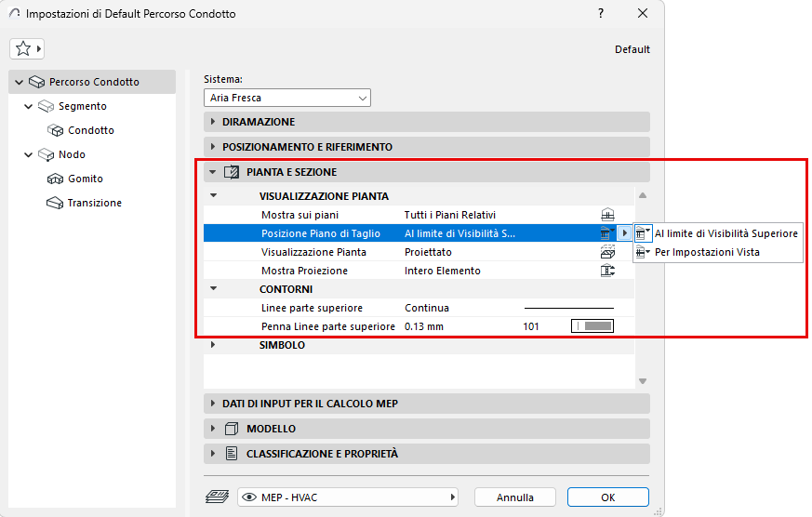Open the Sistema Aria Fresca dropdown
This screenshot has width=812, height=517.
pos(287,98)
